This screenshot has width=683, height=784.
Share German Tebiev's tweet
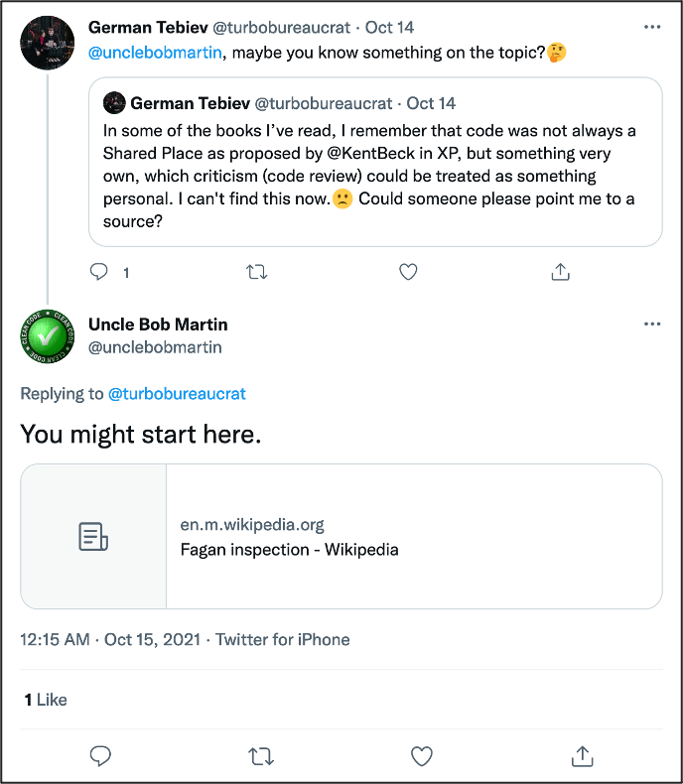coord(560,271)
